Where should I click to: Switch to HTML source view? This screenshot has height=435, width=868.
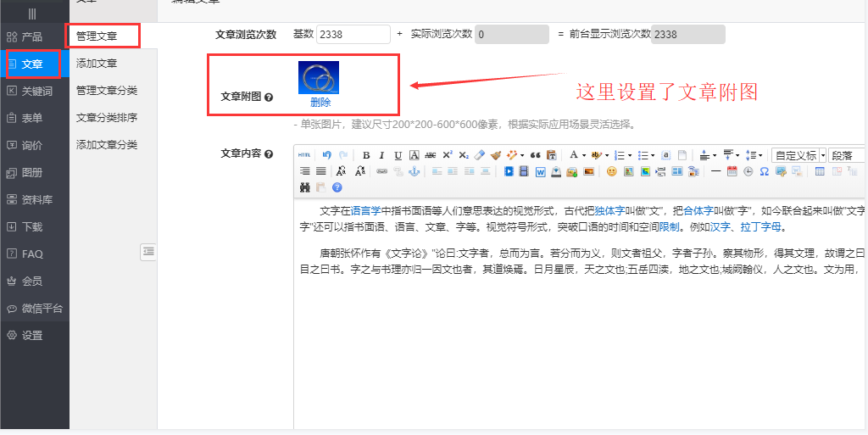(304, 155)
